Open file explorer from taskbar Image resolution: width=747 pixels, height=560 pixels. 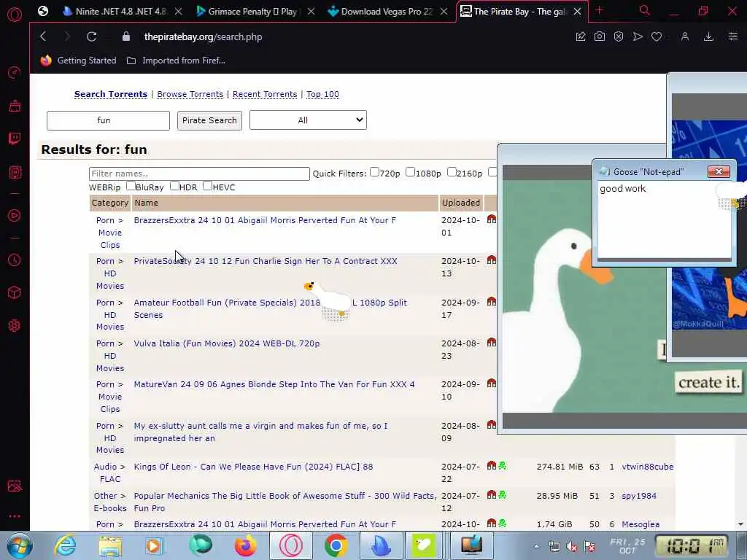(x=111, y=545)
